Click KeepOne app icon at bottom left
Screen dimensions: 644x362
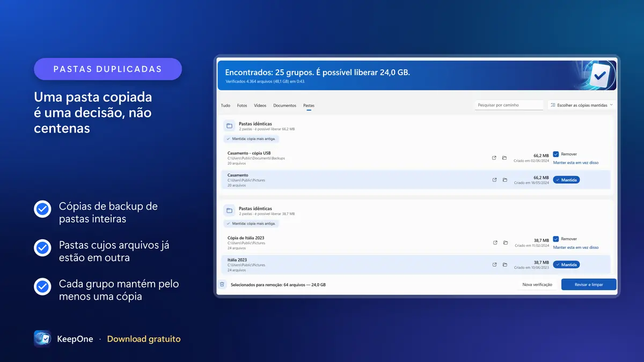pyautogui.click(x=42, y=339)
